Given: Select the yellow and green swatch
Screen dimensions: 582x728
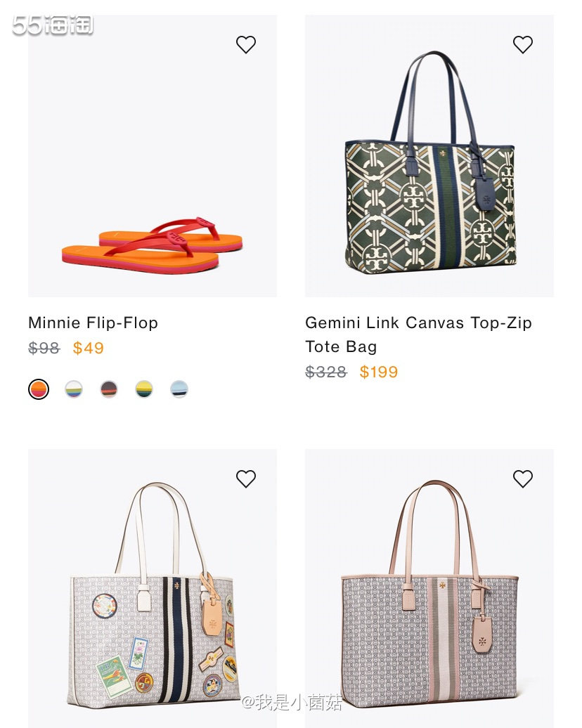Looking at the screenshot, I should tap(144, 389).
